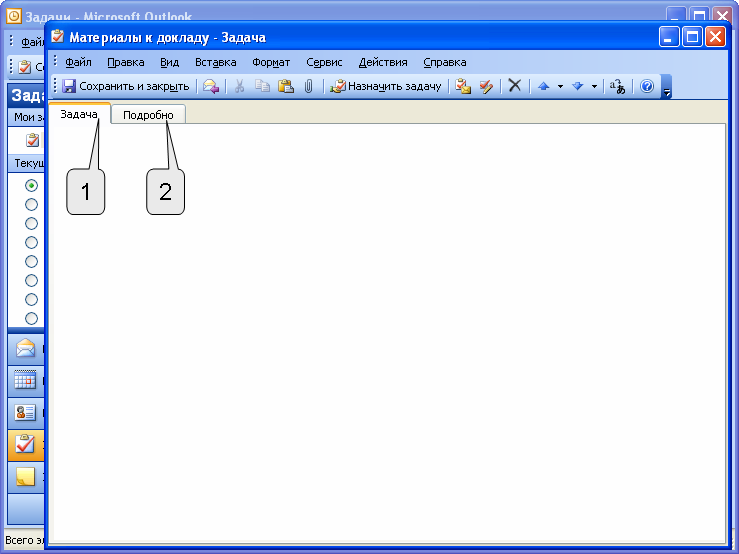Click the Recurrence icon in the toolbar
The width and height of the screenshot is (739, 554).
coord(463,86)
